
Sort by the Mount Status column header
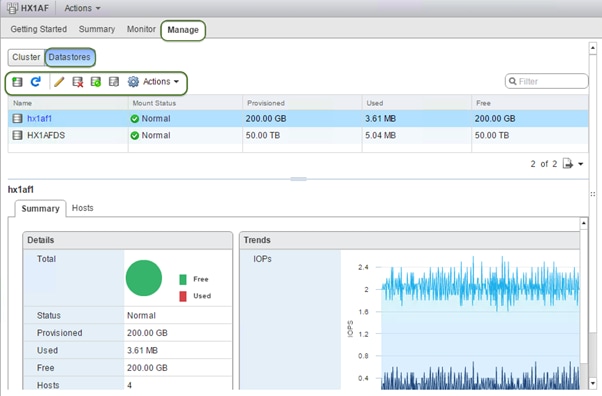coord(185,103)
